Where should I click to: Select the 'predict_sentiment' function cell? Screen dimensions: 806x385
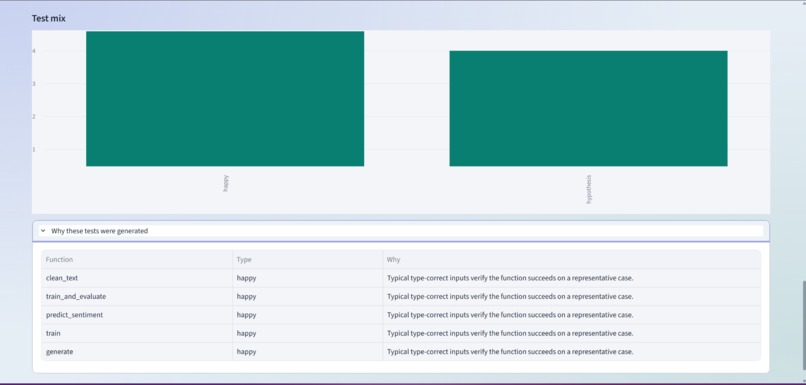point(137,315)
